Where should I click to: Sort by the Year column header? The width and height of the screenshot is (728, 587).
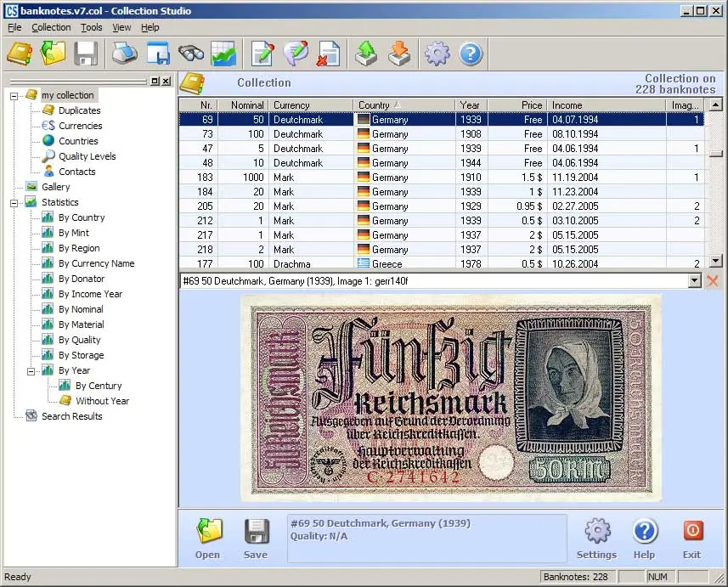pyautogui.click(x=471, y=105)
